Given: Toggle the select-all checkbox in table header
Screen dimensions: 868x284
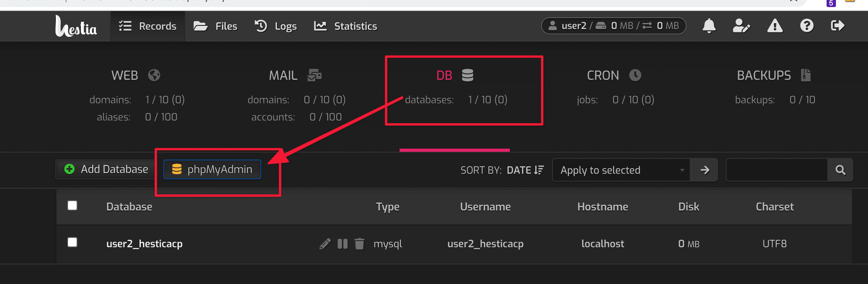Looking at the screenshot, I should (x=72, y=206).
